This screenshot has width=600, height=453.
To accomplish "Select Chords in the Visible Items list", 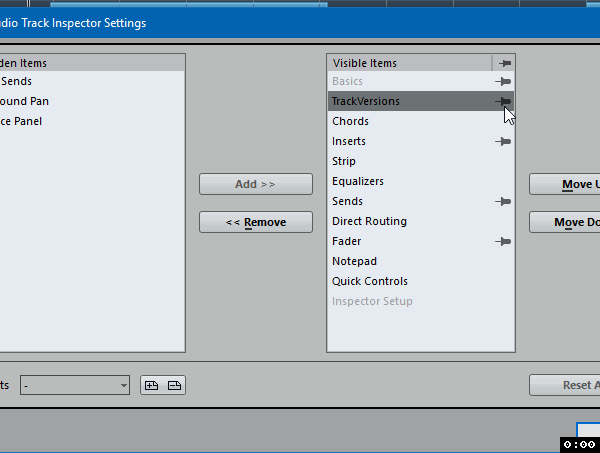I will click(350, 121).
